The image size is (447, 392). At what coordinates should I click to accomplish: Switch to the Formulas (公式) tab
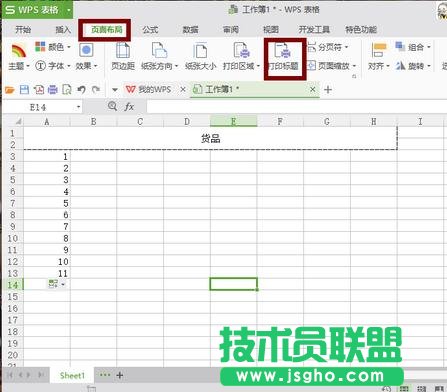pyautogui.click(x=150, y=30)
